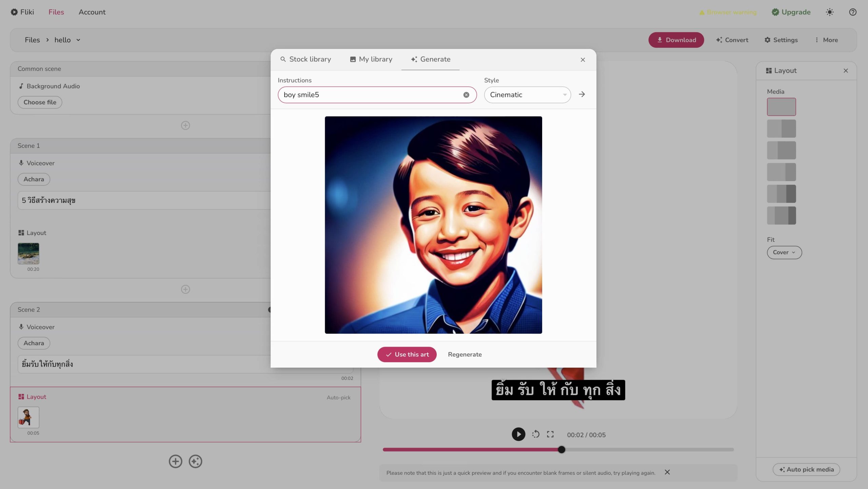Switch to My library tab
The height and width of the screenshot is (489, 868).
(x=371, y=59)
